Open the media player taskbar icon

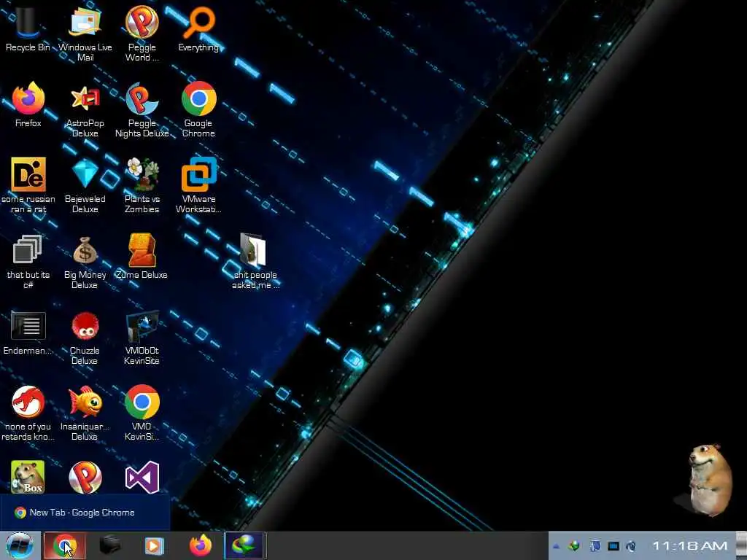click(x=154, y=545)
